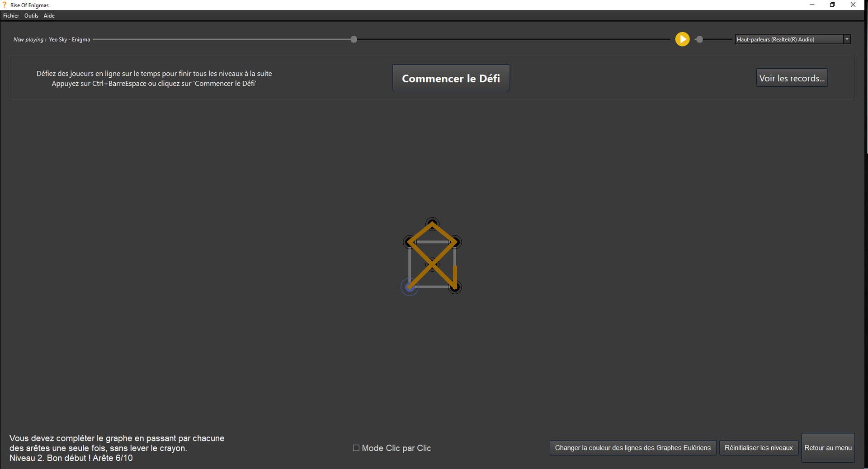This screenshot has width=868, height=469.
Task: Click the song progress slider handle
Action: point(354,39)
